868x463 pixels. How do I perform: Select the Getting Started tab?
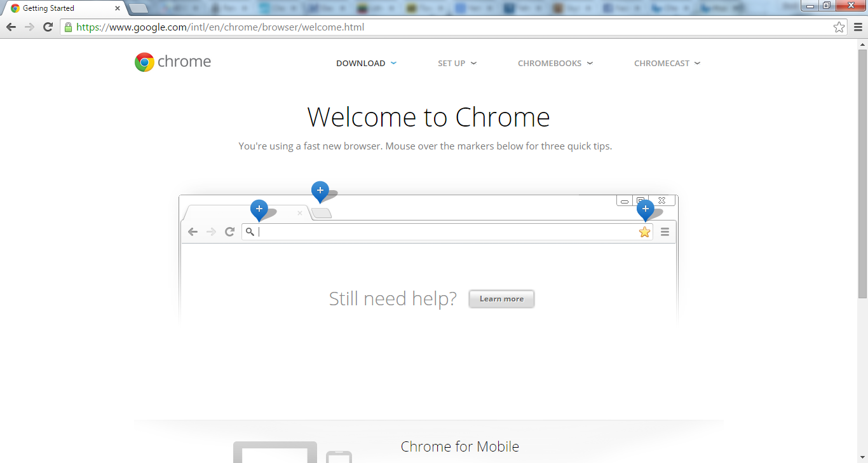(x=57, y=8)
